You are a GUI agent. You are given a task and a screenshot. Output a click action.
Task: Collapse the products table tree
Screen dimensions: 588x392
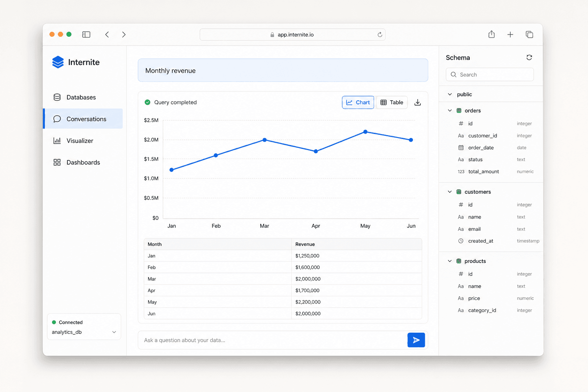point(450,261)
